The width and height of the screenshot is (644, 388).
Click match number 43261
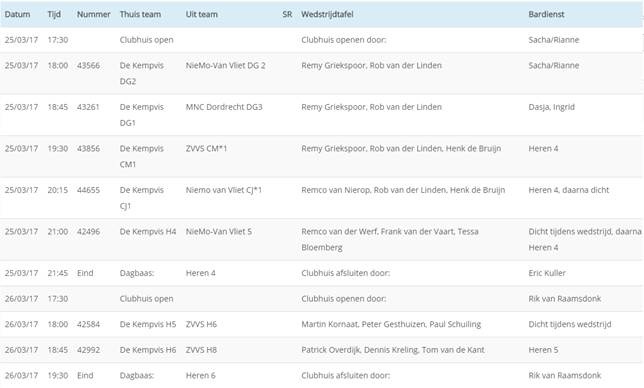coord(88,107)
